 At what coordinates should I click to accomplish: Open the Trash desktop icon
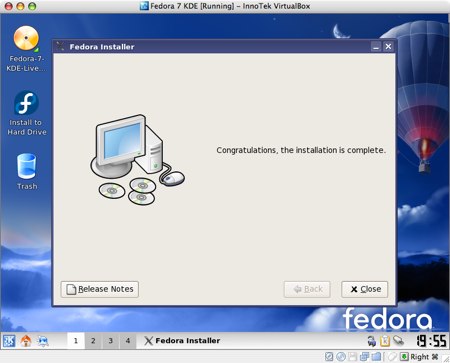pyautogui.click(x=27, y=171)
